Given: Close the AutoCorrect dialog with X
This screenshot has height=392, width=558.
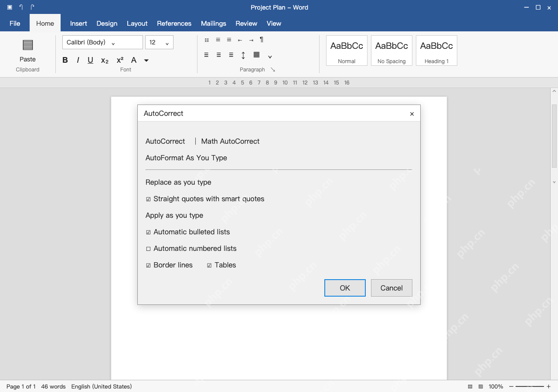Looking at the screenshot, I should [x=412, y=114].
